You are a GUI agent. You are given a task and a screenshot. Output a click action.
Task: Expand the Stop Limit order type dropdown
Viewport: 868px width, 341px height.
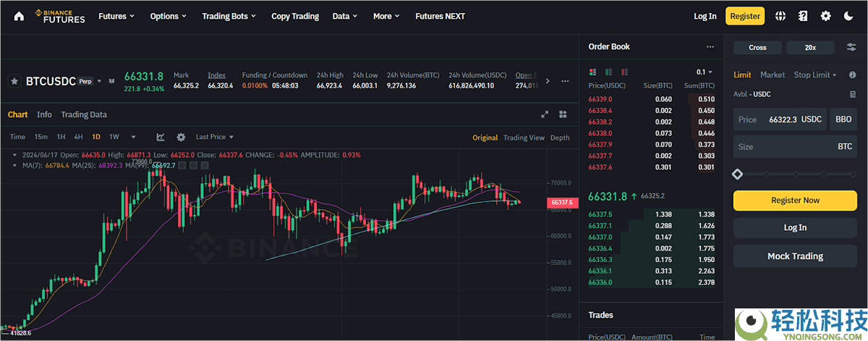point(814,75)
